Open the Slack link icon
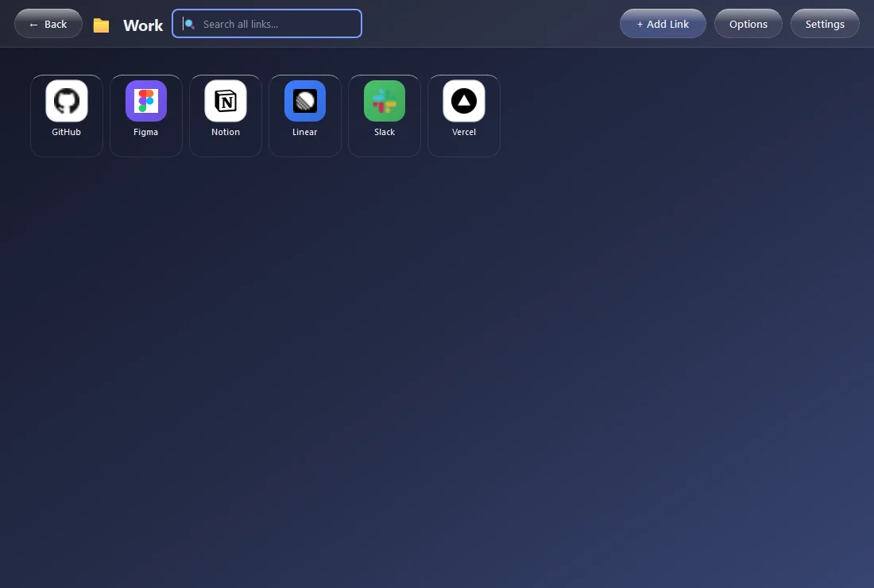This screenshot has height=588, width=874. click(384, 101)
